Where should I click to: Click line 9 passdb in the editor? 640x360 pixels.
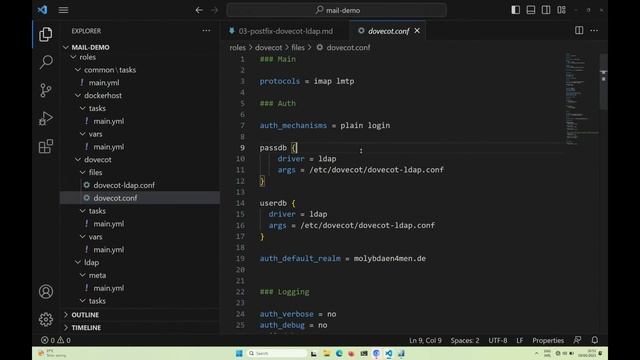(x=273, y=148)
